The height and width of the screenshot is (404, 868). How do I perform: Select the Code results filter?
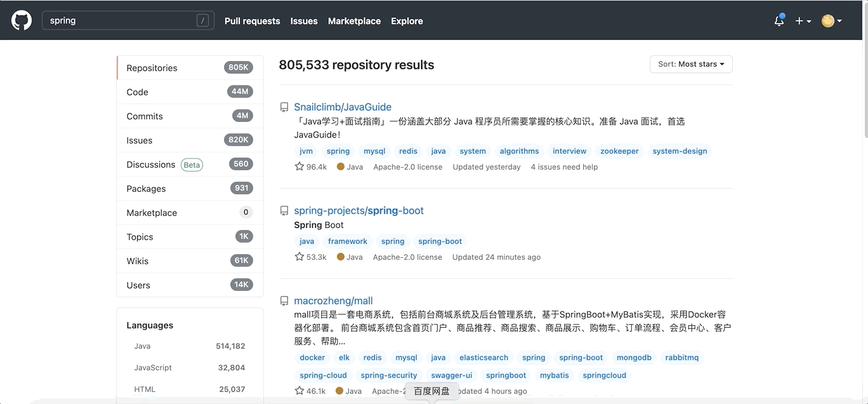point(190,92)
